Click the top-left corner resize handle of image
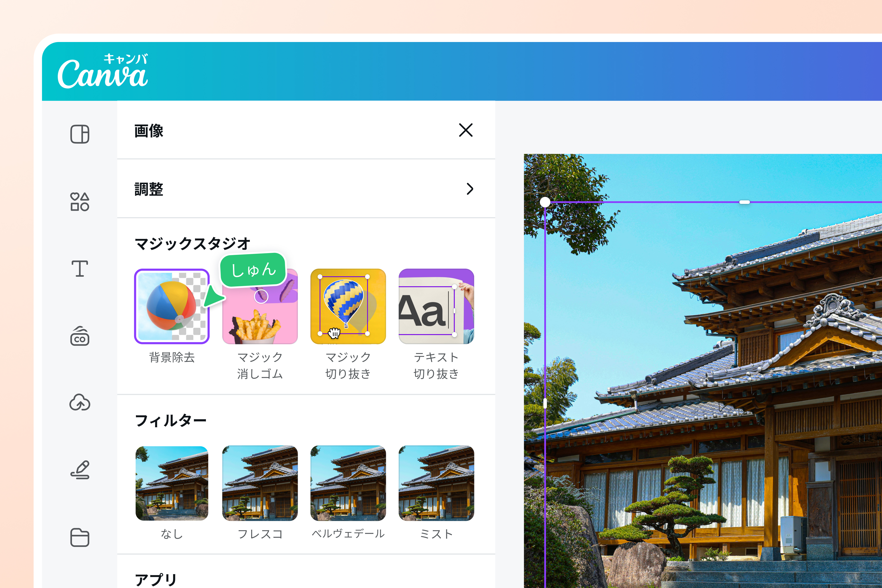The width and height of the screenshot is (882, 588). click(545, 202)
